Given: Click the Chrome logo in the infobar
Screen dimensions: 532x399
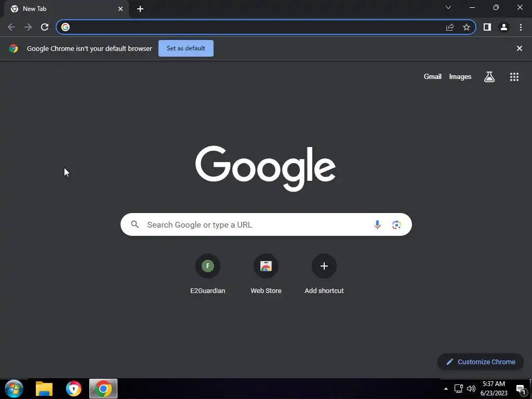Looking at the screenshot, I should pos(14,48).
